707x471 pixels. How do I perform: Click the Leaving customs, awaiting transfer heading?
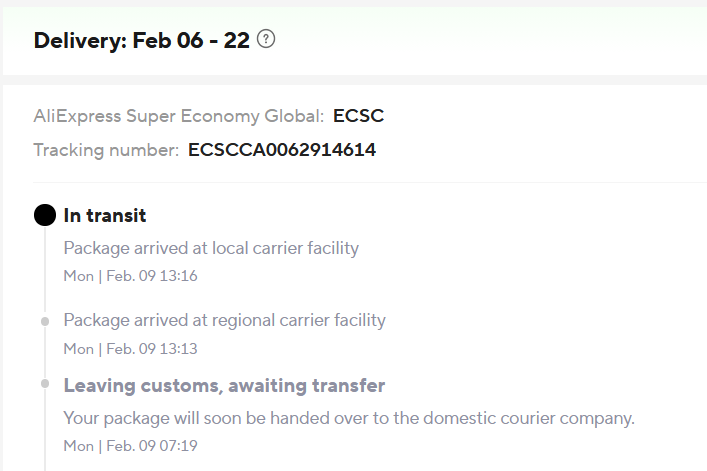point(224,386)
